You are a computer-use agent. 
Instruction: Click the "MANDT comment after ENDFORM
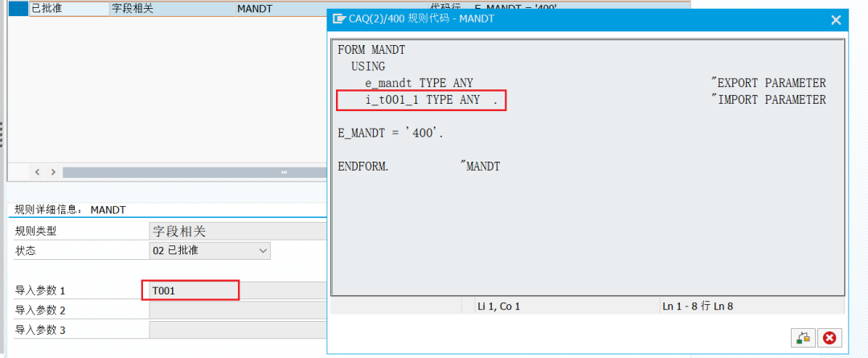pos(480,167)
